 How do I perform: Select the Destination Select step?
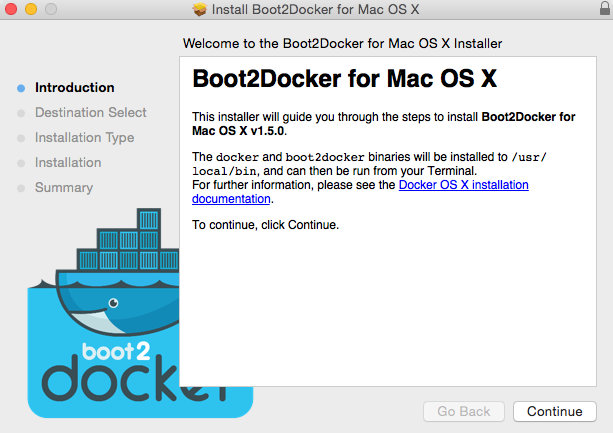[91, 113]
